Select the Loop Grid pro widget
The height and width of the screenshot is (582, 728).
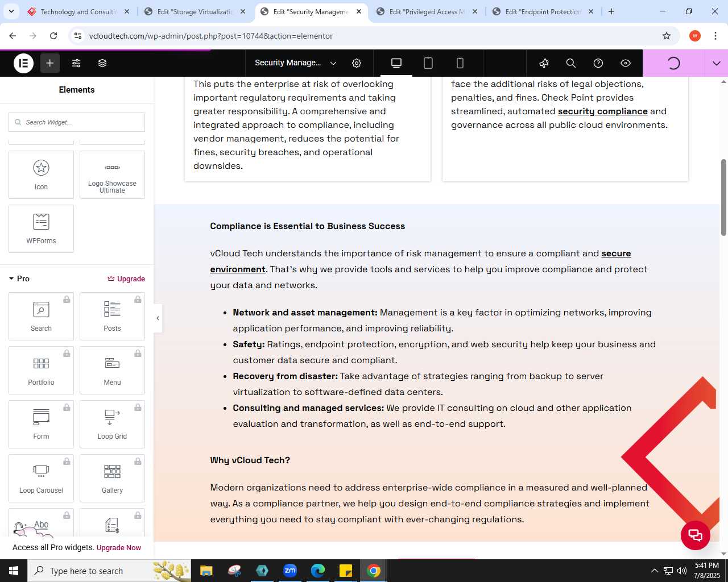112,424
